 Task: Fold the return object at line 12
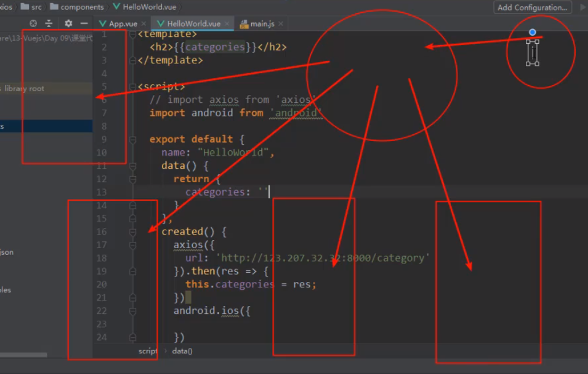tap(132, 180)
